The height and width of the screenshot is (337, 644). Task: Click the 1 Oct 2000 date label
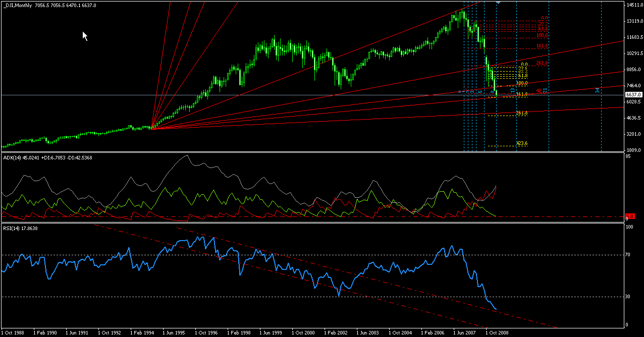[x=303, y=333]
